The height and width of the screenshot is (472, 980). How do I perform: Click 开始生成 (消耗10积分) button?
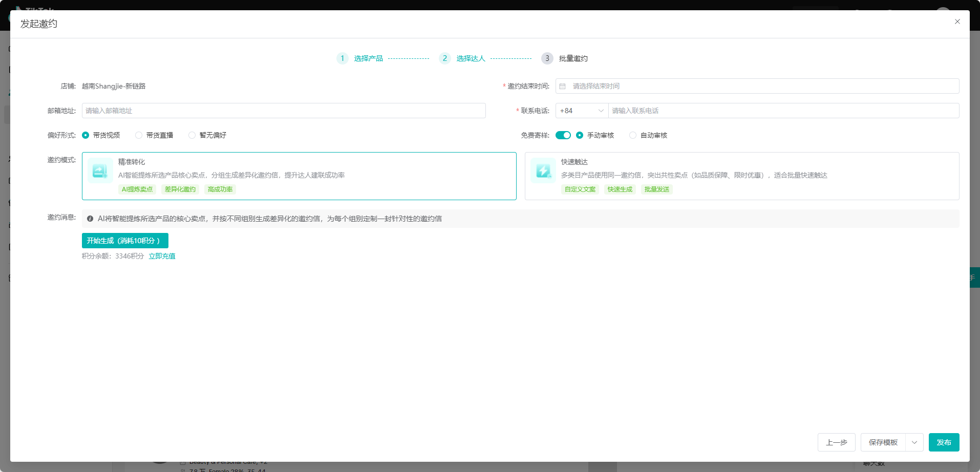click(x=125, y=241)
